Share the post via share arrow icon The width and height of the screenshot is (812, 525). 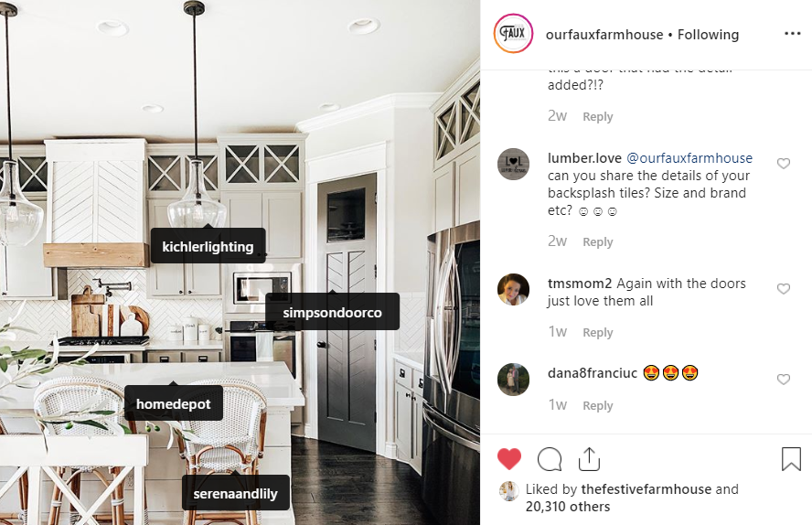coord(589,459)
